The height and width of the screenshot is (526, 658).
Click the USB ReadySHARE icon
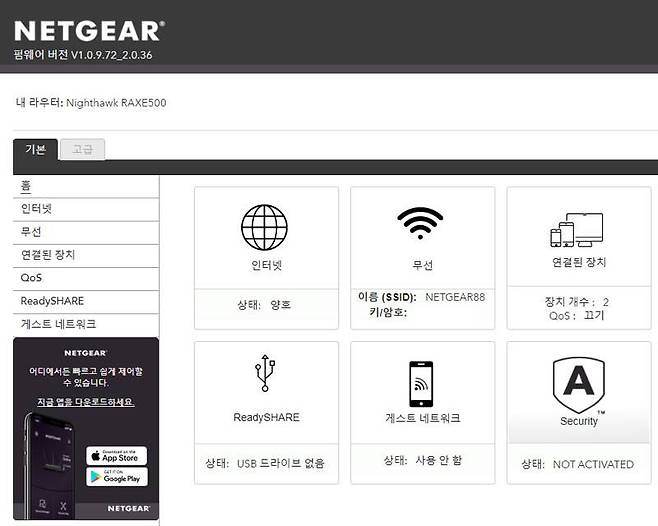coord(265,374)
